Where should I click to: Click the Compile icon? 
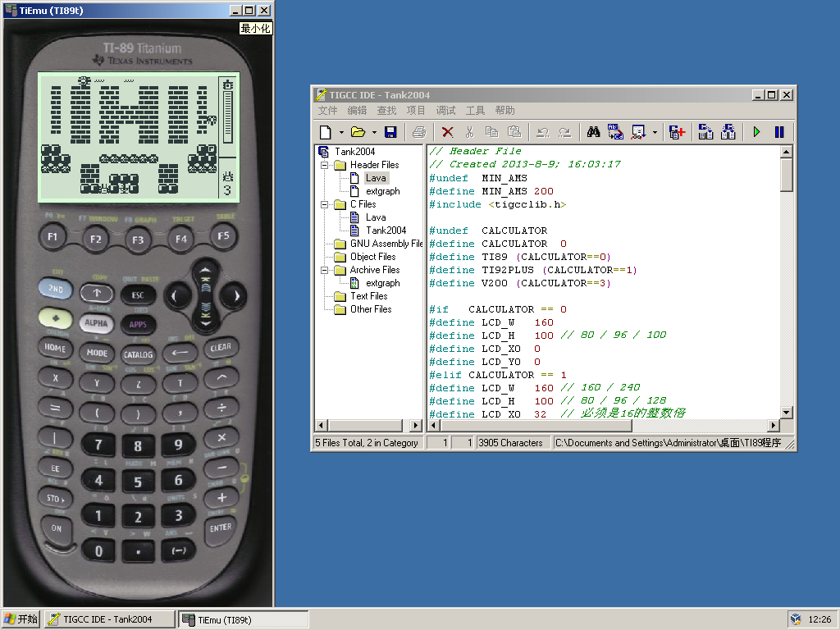point(705,132)
